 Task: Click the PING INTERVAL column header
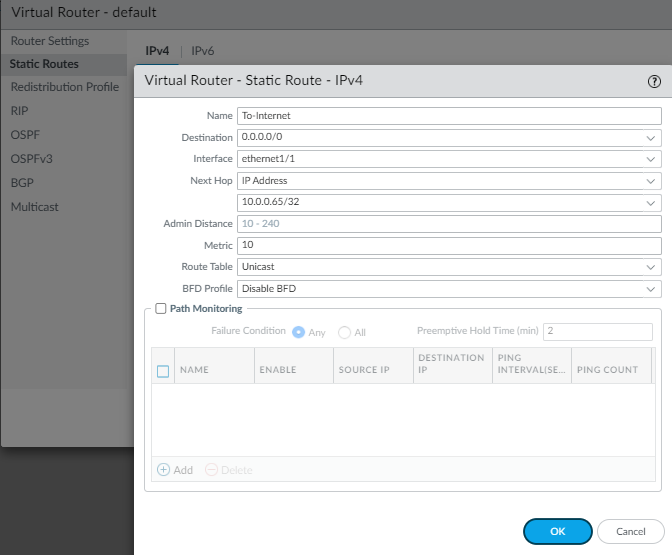(532, 366)
